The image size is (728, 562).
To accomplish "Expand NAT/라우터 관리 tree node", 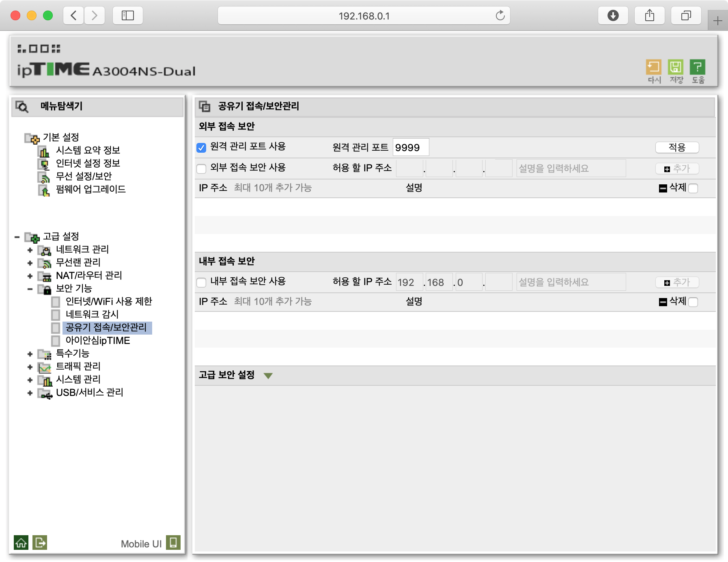I will [x=30, y=276].
